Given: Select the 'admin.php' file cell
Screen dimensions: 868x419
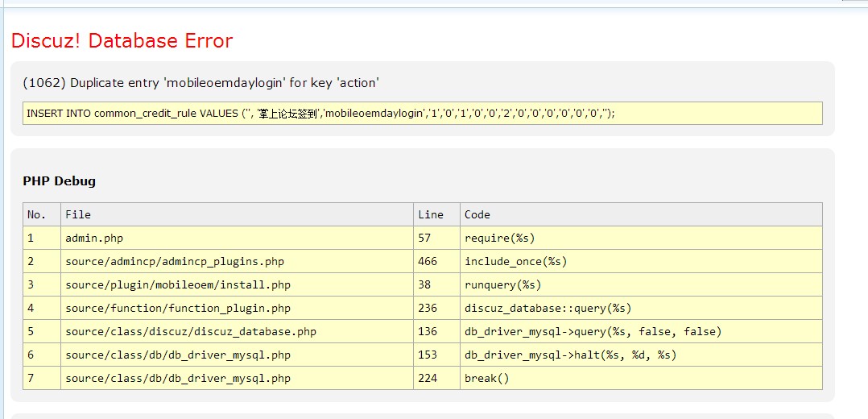Looking at the screenshot, I should (x=237, y=238).
